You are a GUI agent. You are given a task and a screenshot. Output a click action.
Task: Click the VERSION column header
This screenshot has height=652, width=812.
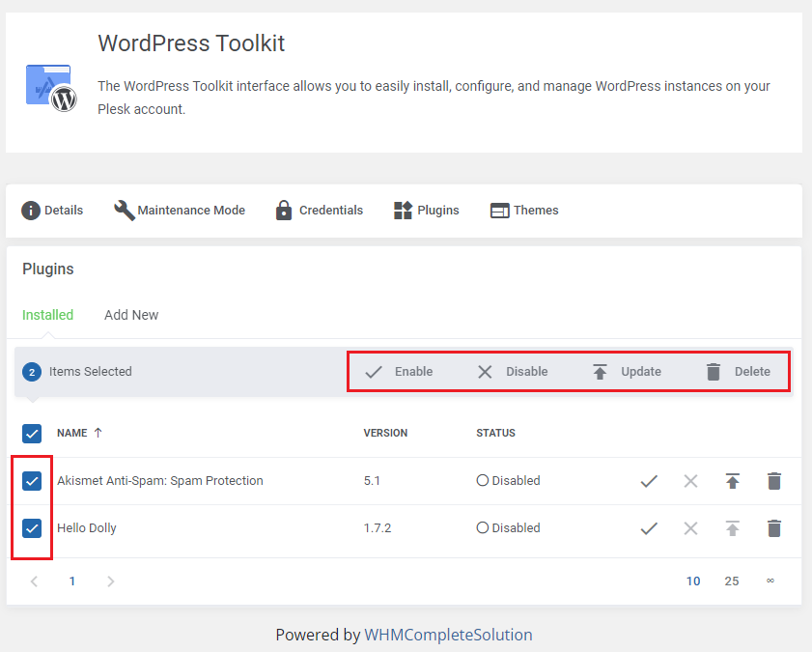click(x=385, y=433)
